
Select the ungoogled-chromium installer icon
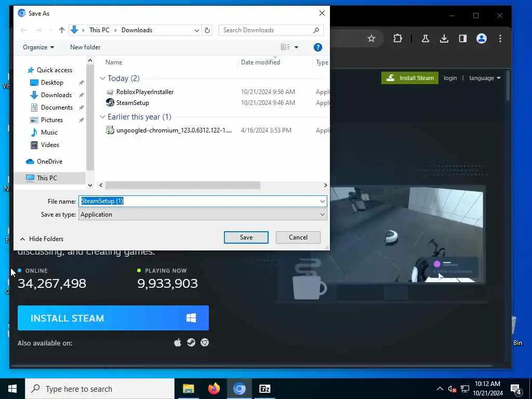point(110,130)
